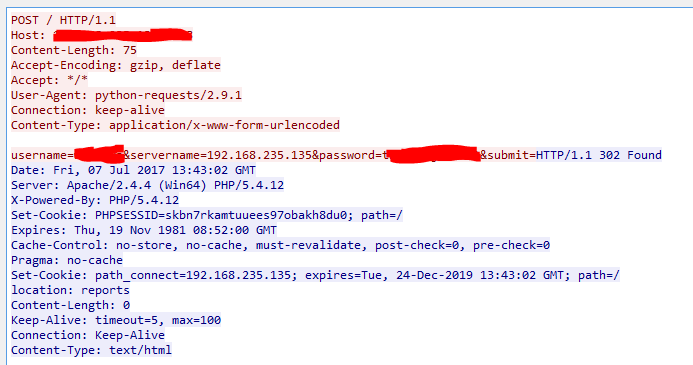
Task: Click the application/x-www-form-urlencoded content type
Action: [x=225, y=125]
